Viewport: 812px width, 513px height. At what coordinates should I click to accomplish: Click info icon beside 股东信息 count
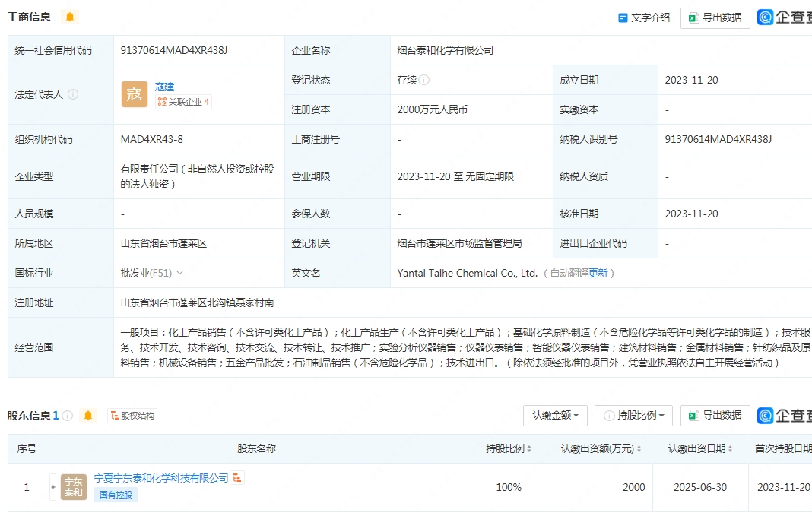(68, 415)
